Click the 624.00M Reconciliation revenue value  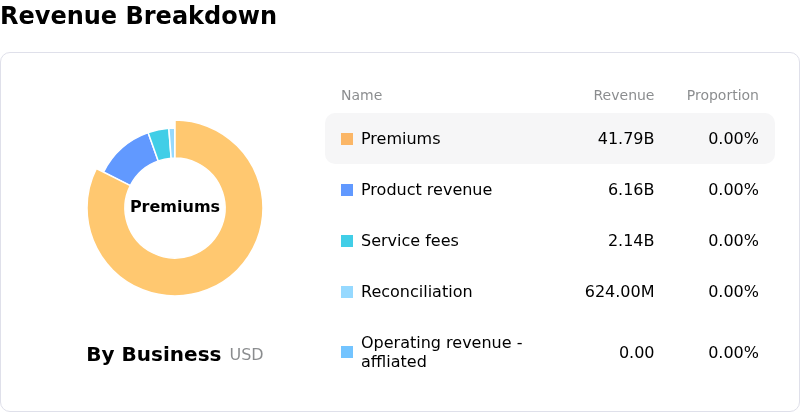tap(619, 292)
